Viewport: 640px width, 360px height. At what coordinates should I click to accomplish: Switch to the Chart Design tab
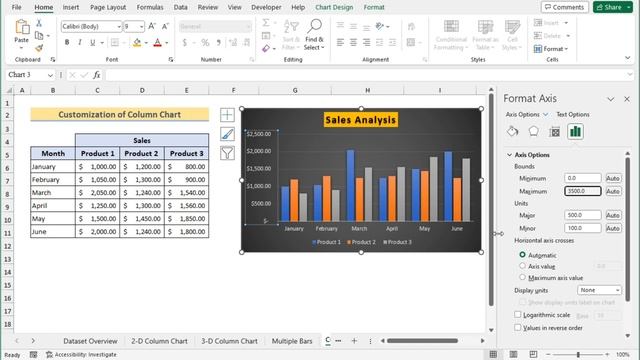(x=334, y=7)
